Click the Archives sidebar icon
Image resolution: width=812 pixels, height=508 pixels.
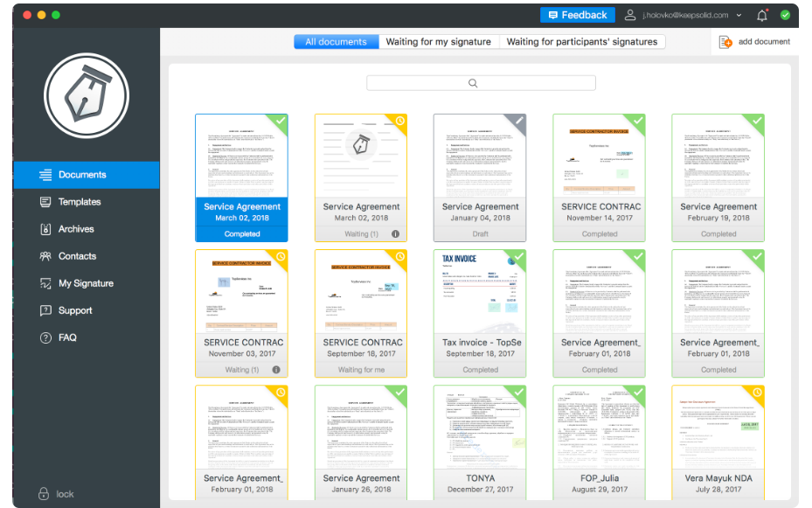pyautogui.click(x=45, y=229)
